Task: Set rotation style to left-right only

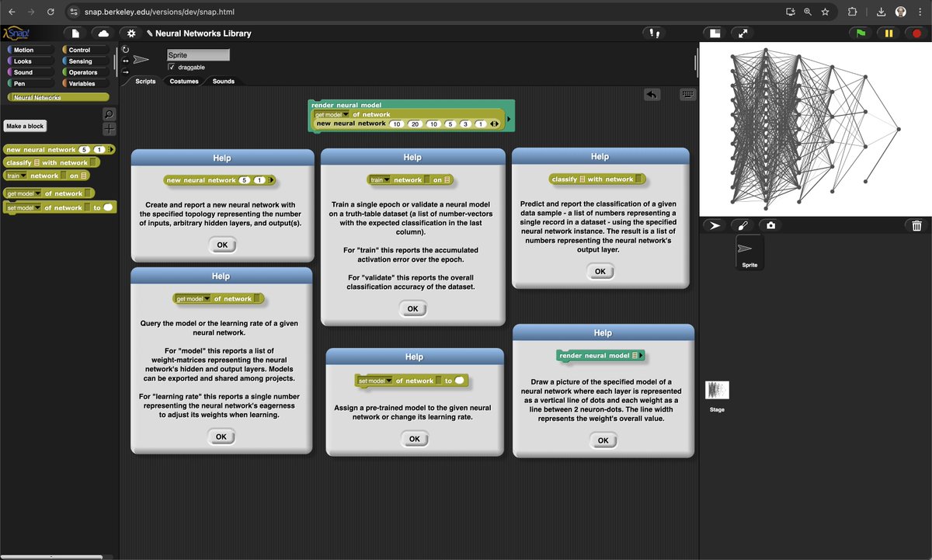Action: point(126,60)
